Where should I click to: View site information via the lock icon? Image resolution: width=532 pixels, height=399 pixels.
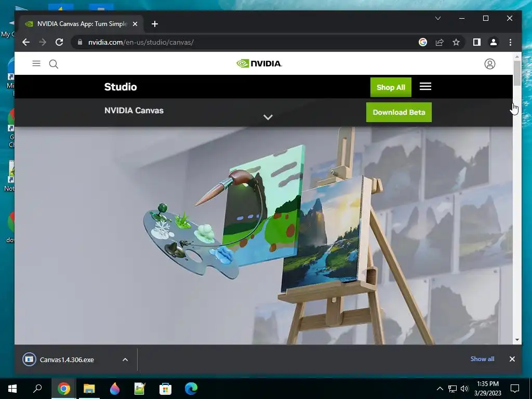point(80,42)
